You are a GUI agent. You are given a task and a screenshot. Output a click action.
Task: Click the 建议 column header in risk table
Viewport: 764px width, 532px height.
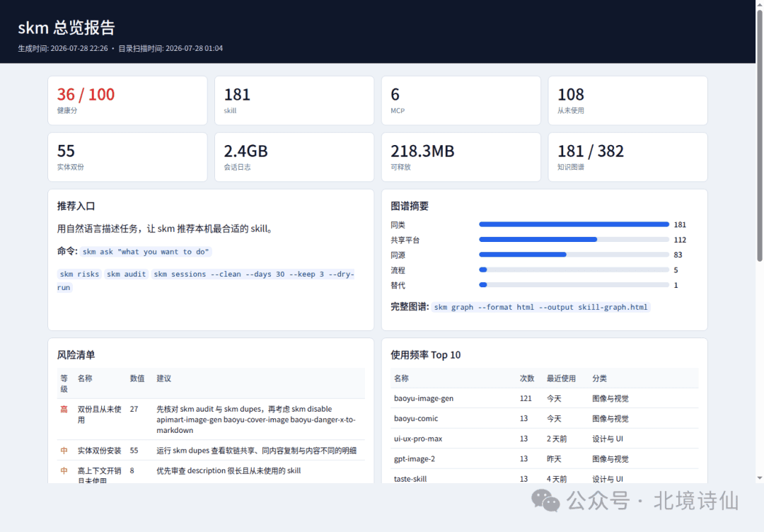tap(163, 378)
